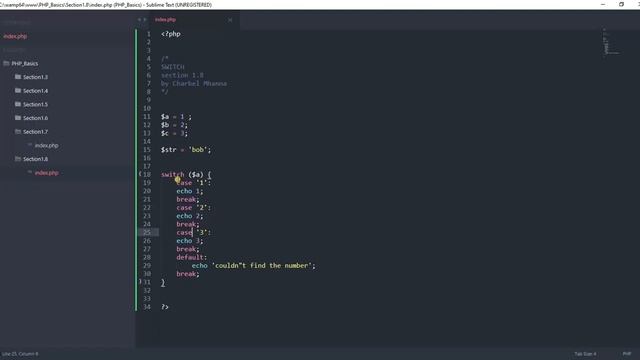Click the closing ?> PHP tag
640x360 pixels.
click(164, 307)
